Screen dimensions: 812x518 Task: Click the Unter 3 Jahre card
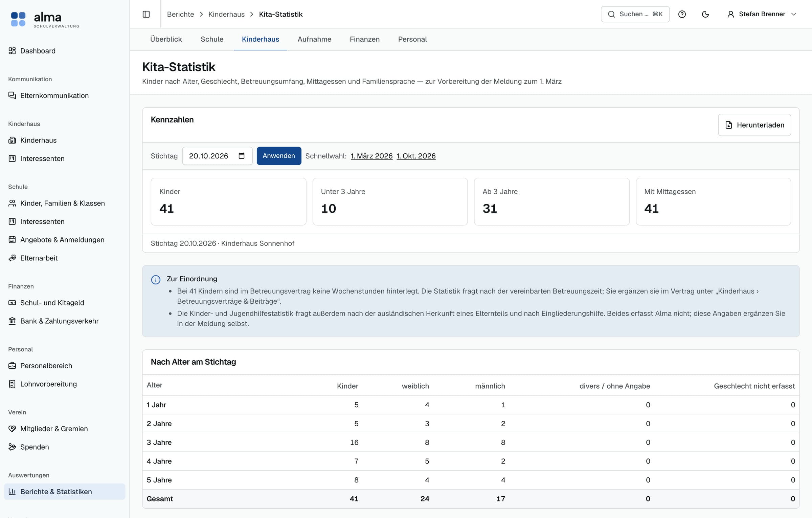click(390, 201)
